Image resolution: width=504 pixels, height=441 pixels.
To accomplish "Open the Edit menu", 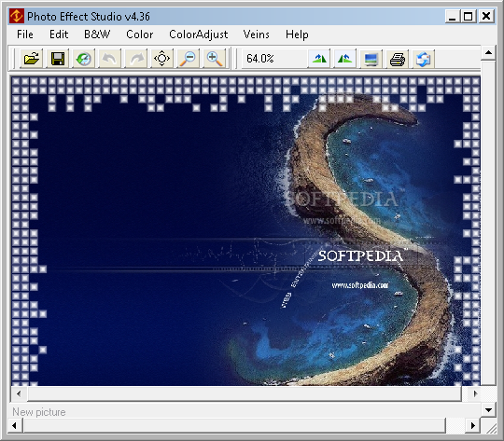I will click(59, 34).
